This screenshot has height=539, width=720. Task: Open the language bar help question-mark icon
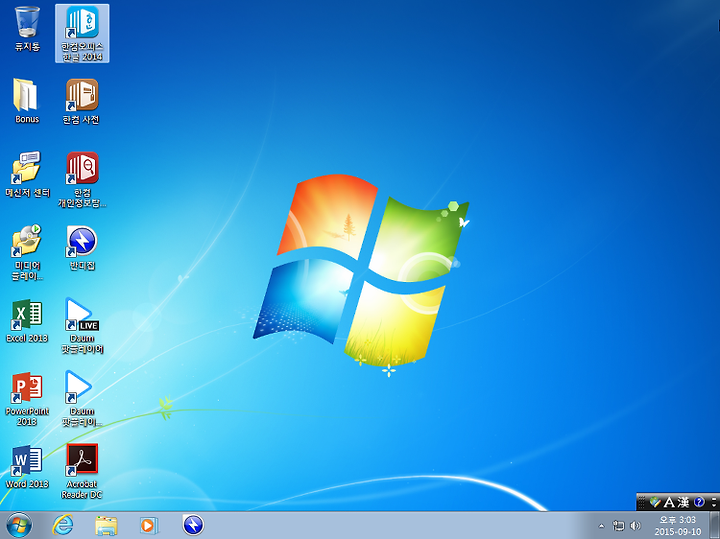coord(699,502)
